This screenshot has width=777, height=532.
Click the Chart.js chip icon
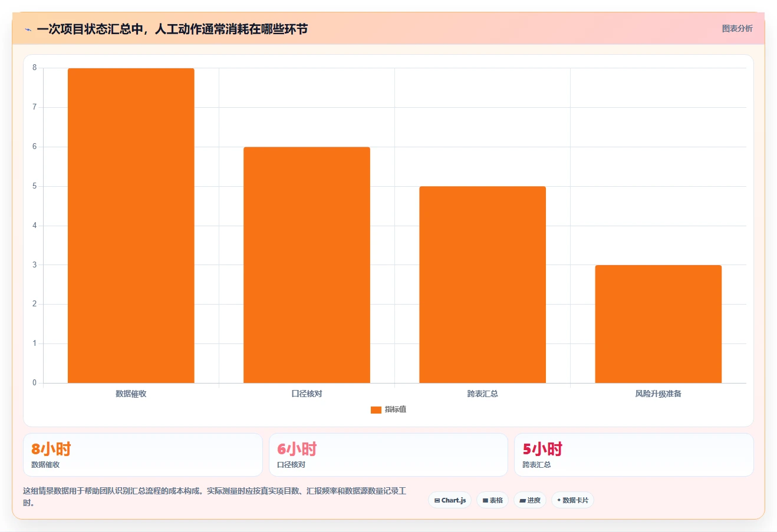437,500
